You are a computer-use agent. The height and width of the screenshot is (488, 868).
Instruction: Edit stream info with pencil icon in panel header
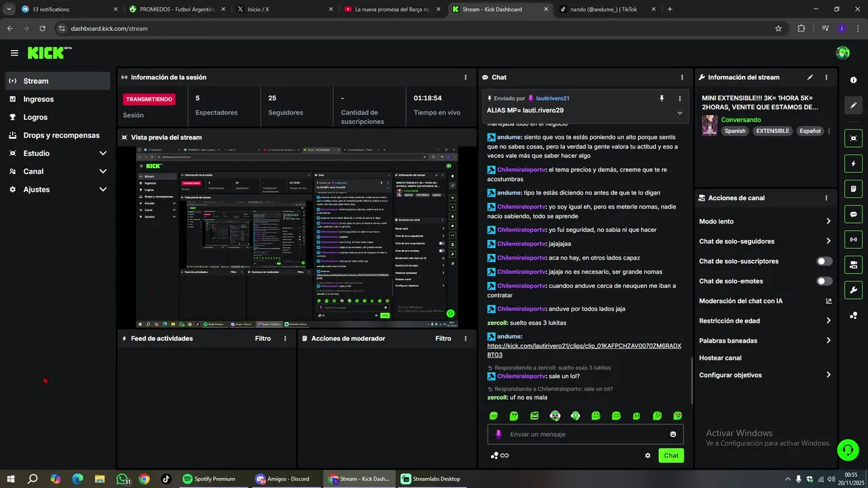tap(810, 77)
